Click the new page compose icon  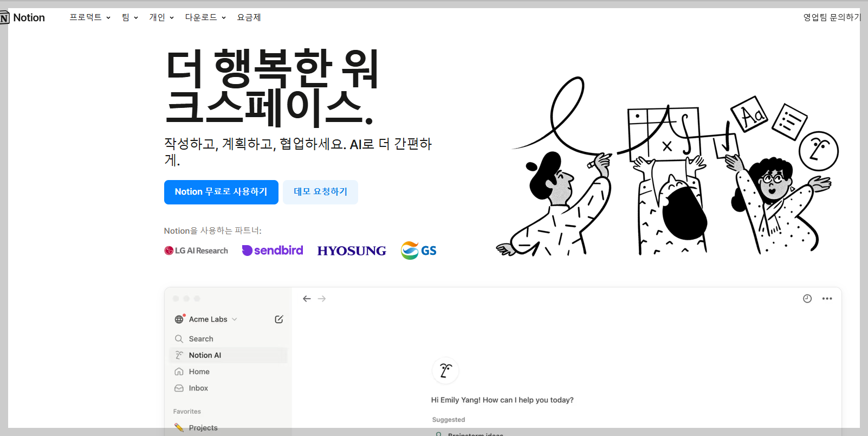[x=279, y=319]
